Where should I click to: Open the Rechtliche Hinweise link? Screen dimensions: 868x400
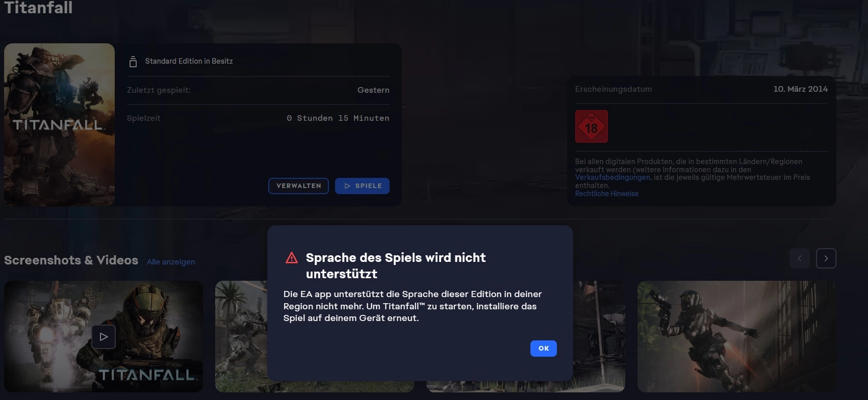tap(607, 194)
